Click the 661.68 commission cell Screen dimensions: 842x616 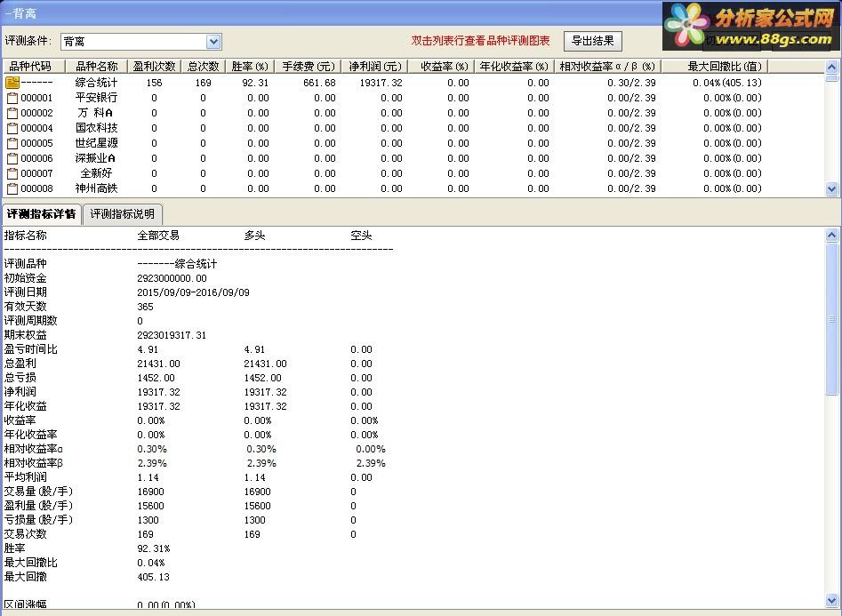point(319,83)
